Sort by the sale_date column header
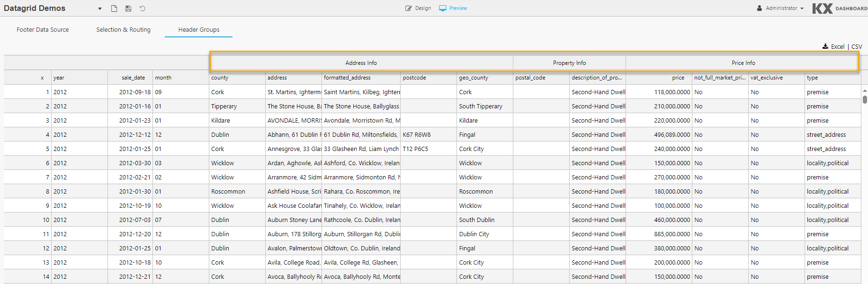The height and width of the screenshot is (284, 868). pyautogui.click(x=133, y=78)
